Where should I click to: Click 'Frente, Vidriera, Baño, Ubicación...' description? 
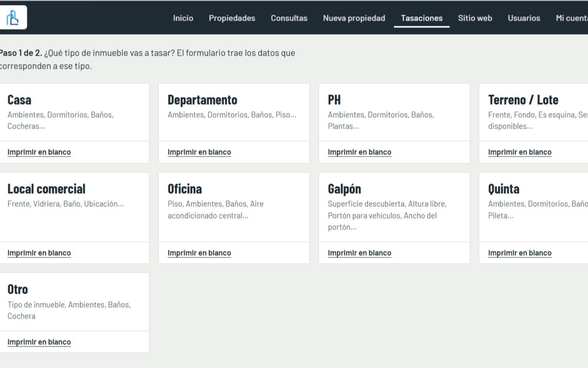click(x=65, y=204)
